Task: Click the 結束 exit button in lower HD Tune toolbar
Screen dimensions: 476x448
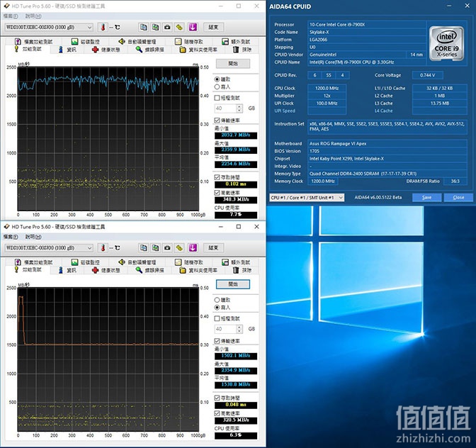Action: 213,247
